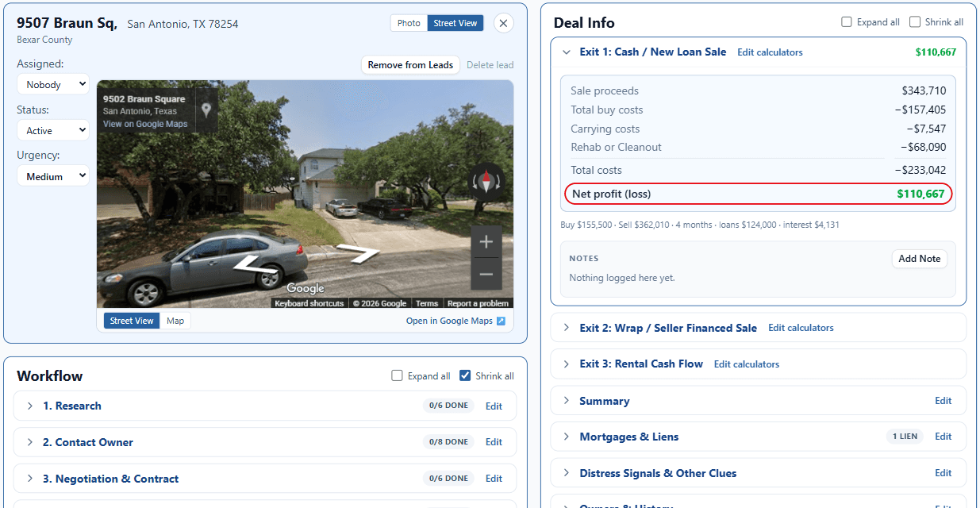Open the Assigned dropdown showing Nobody
The width and height of the screenshot is (980, 508).
click(53, 84)
